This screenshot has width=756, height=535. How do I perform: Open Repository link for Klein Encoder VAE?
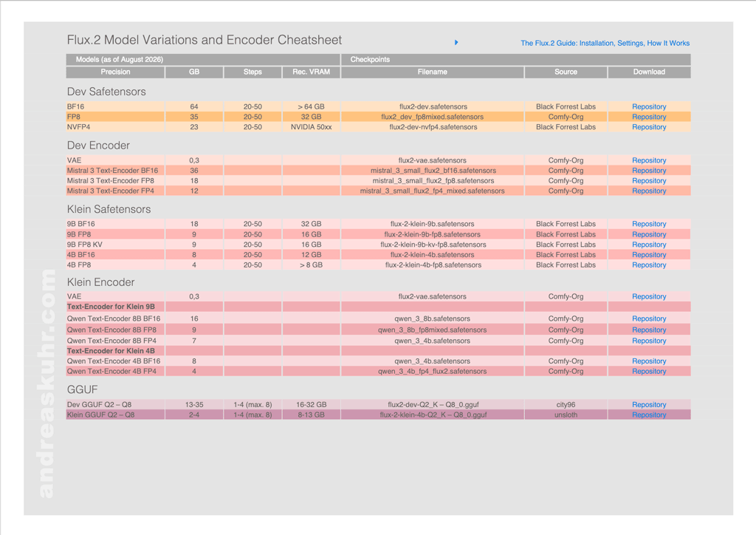tap(649, 296)
